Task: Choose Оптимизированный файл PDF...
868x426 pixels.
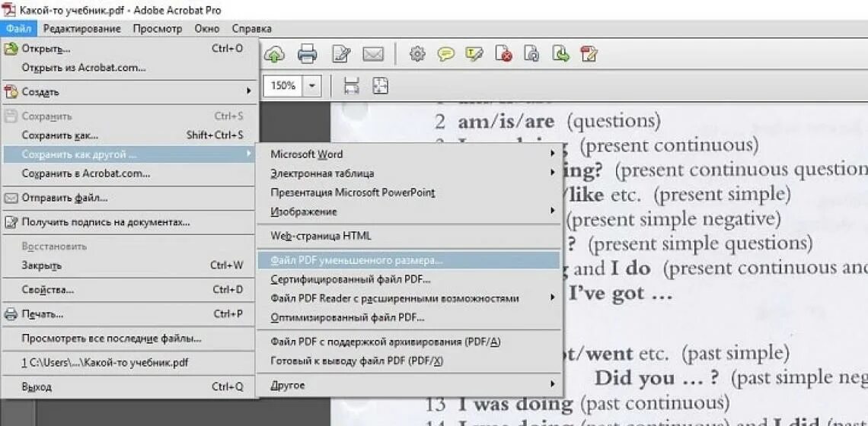Action: 409,317
